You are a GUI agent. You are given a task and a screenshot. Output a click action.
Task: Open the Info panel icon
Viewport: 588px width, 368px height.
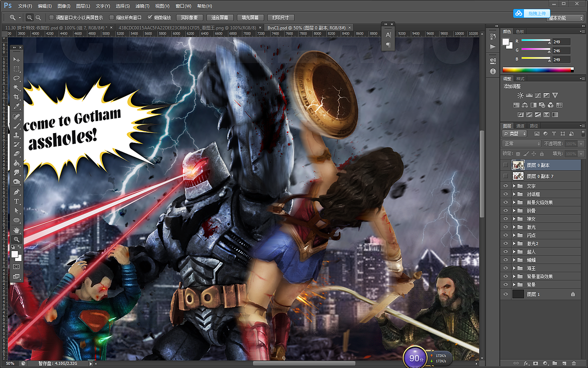point(493,72)
